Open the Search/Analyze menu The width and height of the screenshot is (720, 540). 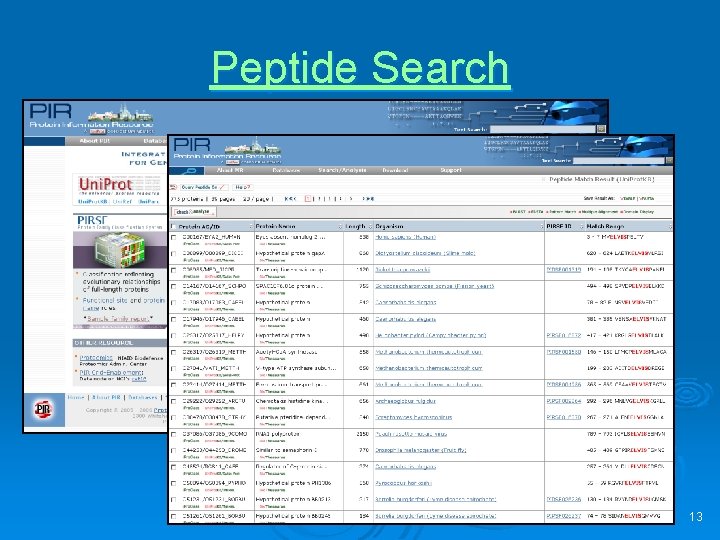click(x=342, y=170)
